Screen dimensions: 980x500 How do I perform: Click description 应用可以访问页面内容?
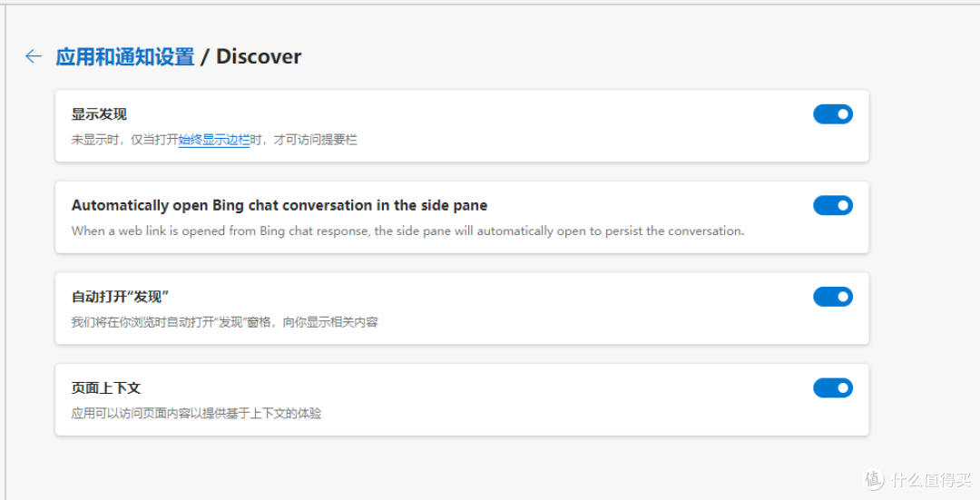point(196,414)
